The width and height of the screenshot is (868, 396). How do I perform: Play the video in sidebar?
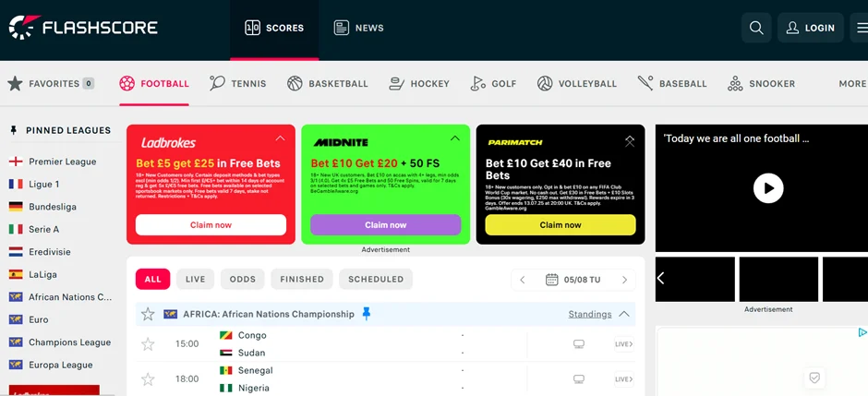[x=767, y=188]
